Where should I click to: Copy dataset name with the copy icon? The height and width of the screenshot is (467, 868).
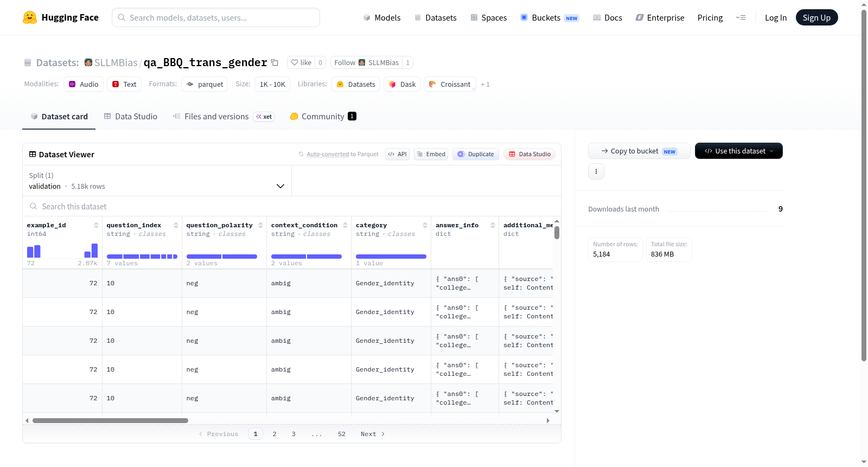click(x=275, y=62)
